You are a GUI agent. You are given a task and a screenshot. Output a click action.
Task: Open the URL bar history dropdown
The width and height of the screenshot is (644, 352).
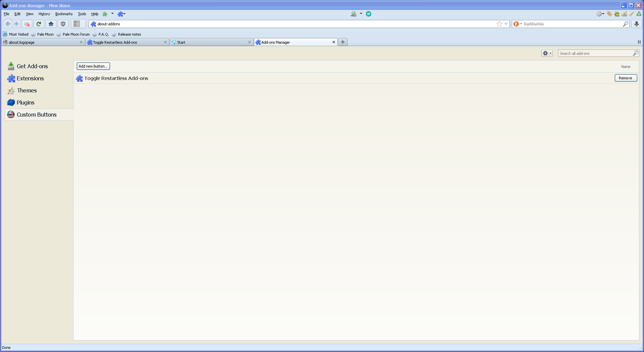[x=506, y=24]
